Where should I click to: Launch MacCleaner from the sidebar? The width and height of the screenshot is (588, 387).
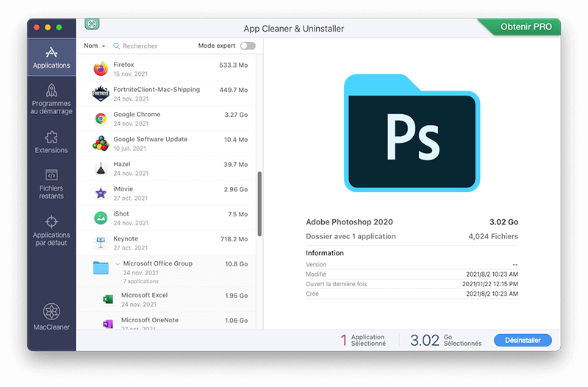point(51,317)
